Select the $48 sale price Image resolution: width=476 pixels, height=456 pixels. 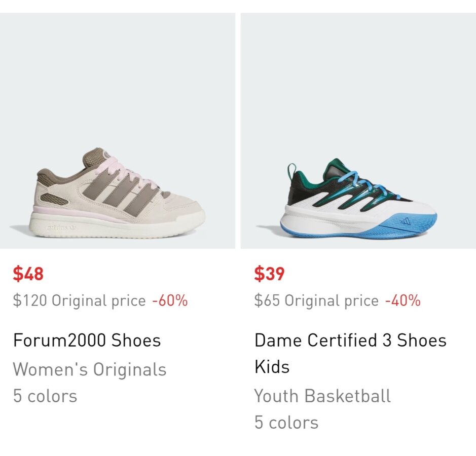tap(28, 274)
